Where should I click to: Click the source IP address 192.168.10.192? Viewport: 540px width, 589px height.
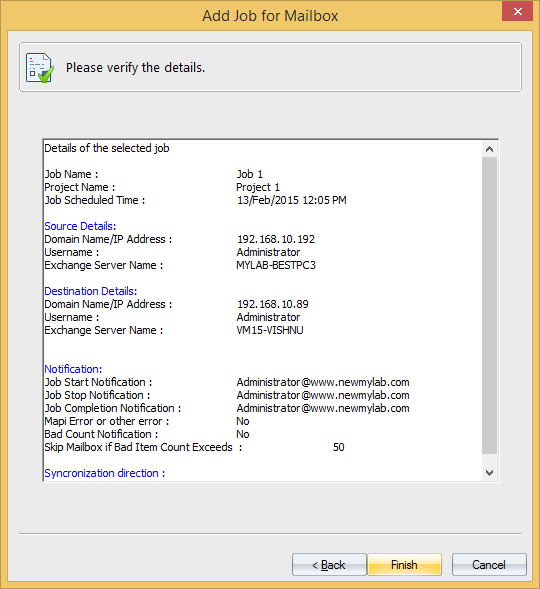(276, 239)
